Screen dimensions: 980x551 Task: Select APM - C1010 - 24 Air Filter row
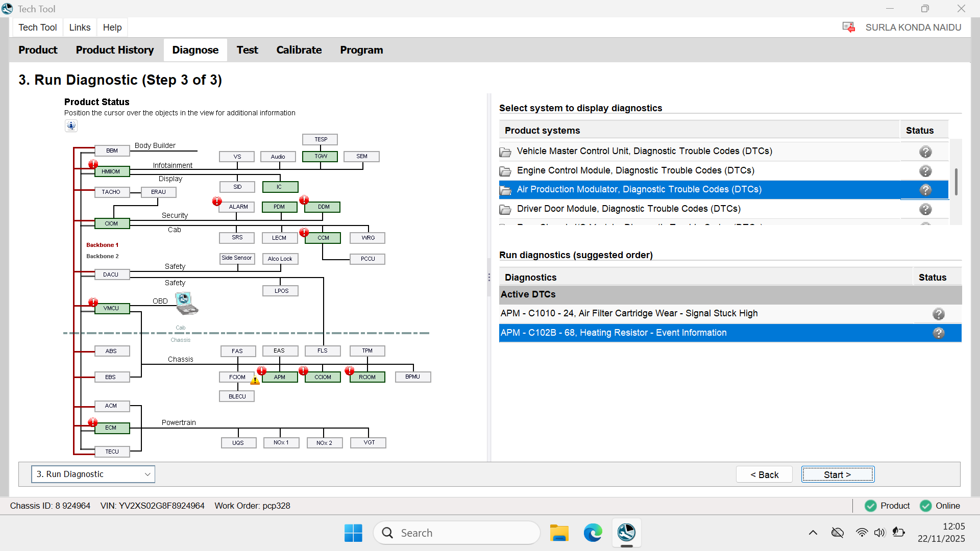tap(730, 314)
